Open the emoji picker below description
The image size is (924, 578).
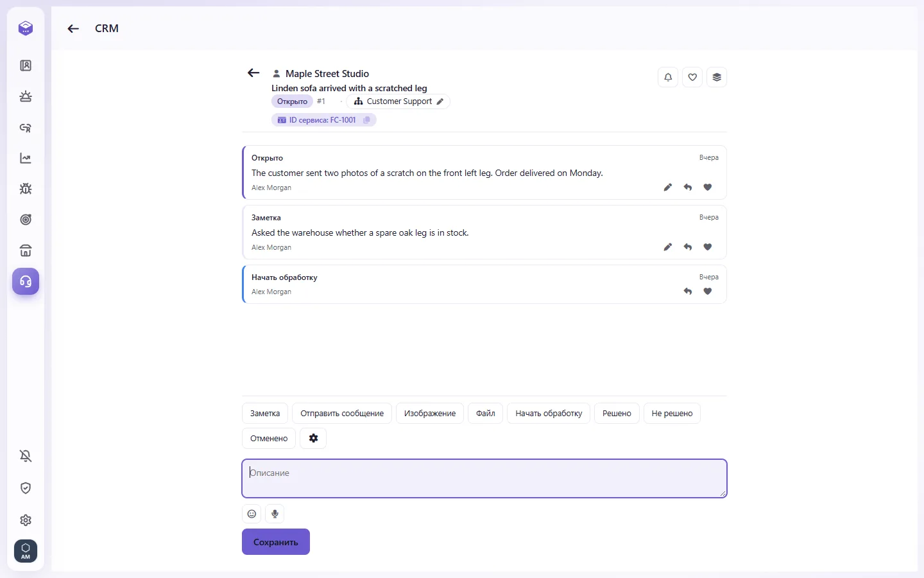coord(252,514)
